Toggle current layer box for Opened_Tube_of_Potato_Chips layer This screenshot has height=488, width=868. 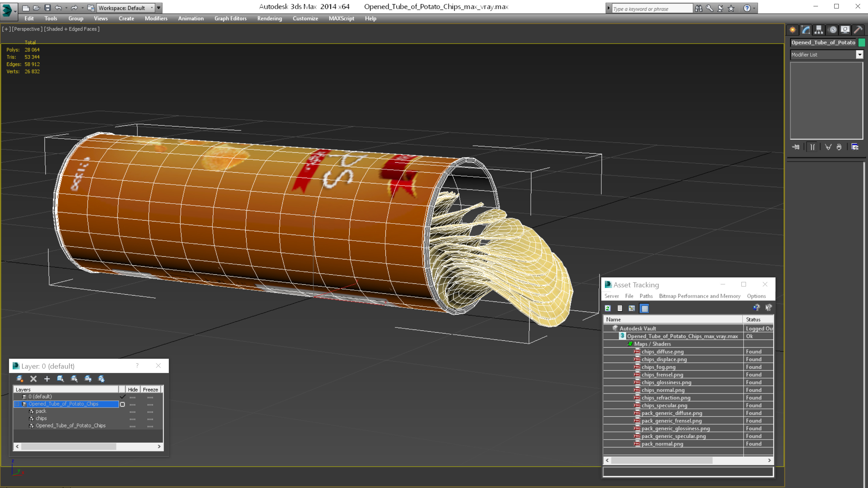click(x=122, y=404)
